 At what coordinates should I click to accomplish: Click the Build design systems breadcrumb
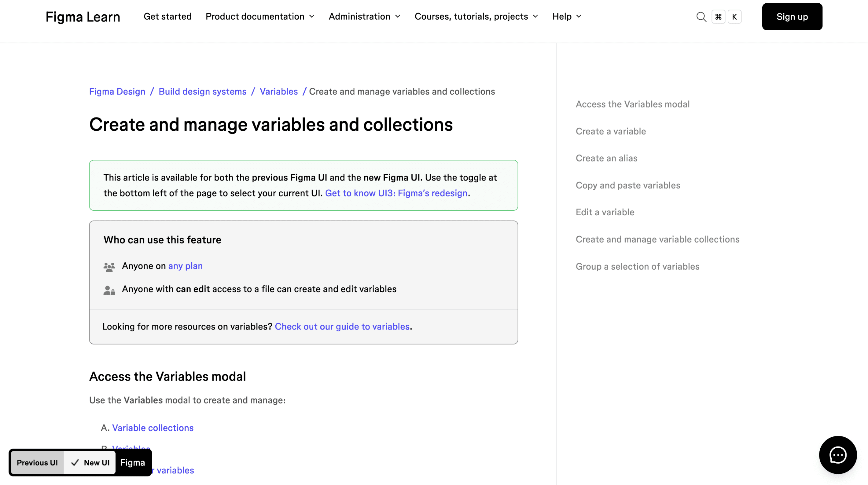click(202, 91)
